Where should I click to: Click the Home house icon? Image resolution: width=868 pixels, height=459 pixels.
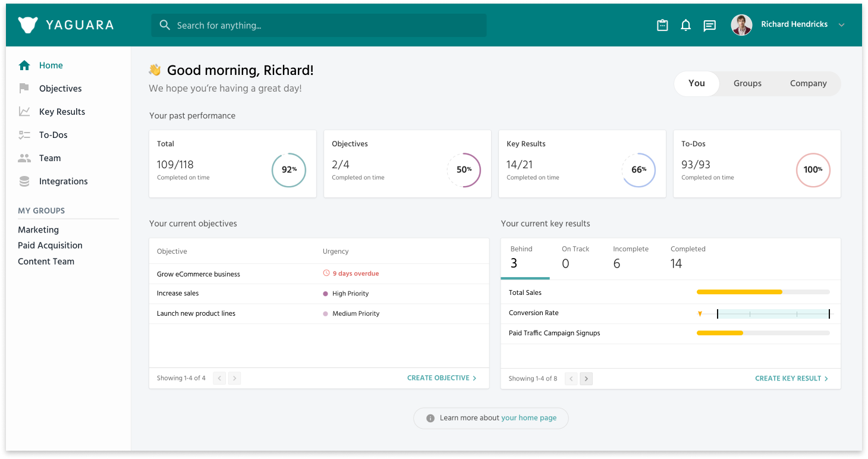[x=24, y=65]
